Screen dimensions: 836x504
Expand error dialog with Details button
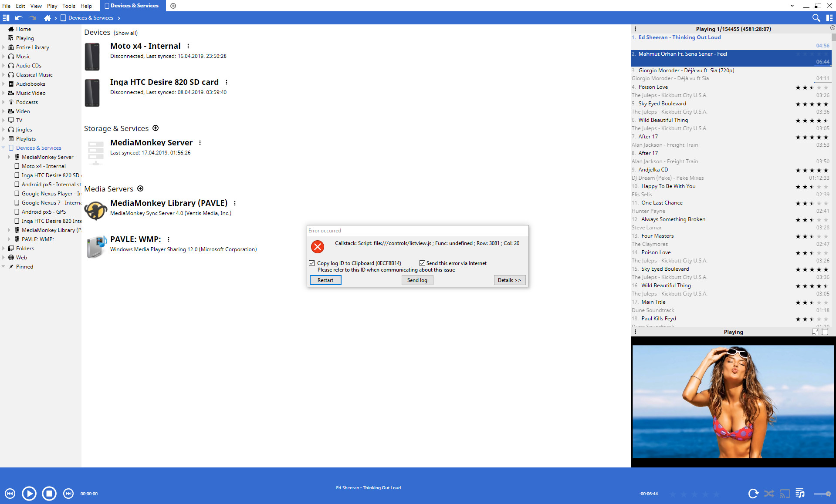(x=509, y=280)
